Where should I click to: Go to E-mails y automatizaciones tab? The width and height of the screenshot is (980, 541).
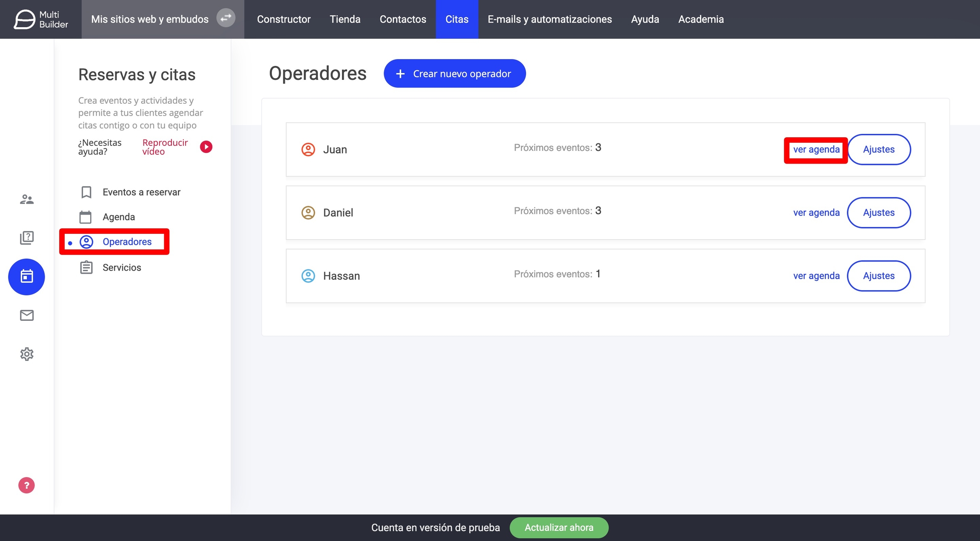(550, 19)
